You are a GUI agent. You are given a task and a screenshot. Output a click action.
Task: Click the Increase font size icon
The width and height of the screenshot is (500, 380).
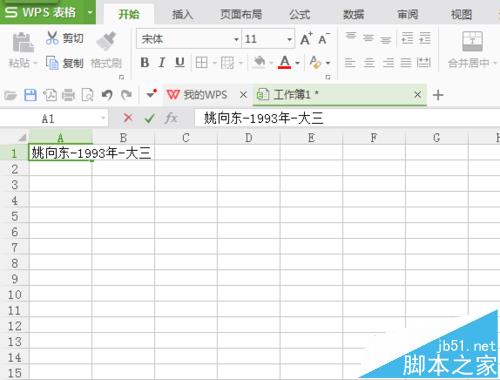pyautogui.click(x=306, y=39)
